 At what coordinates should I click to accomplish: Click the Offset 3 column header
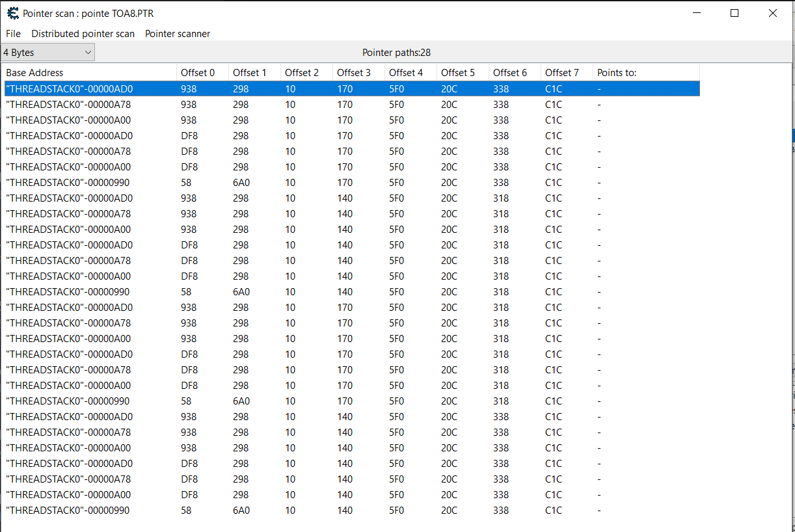[x=358, y=72]
